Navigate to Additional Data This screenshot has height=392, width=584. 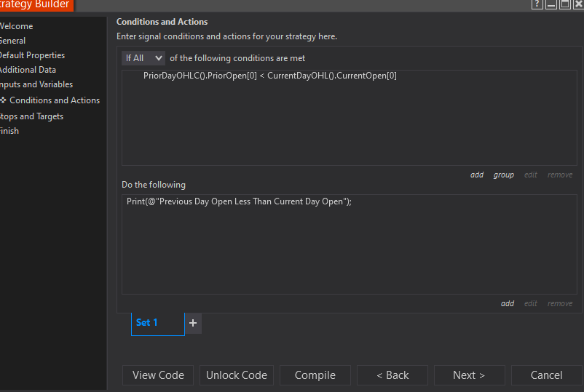pyautogui.click(x=27, y=70)
